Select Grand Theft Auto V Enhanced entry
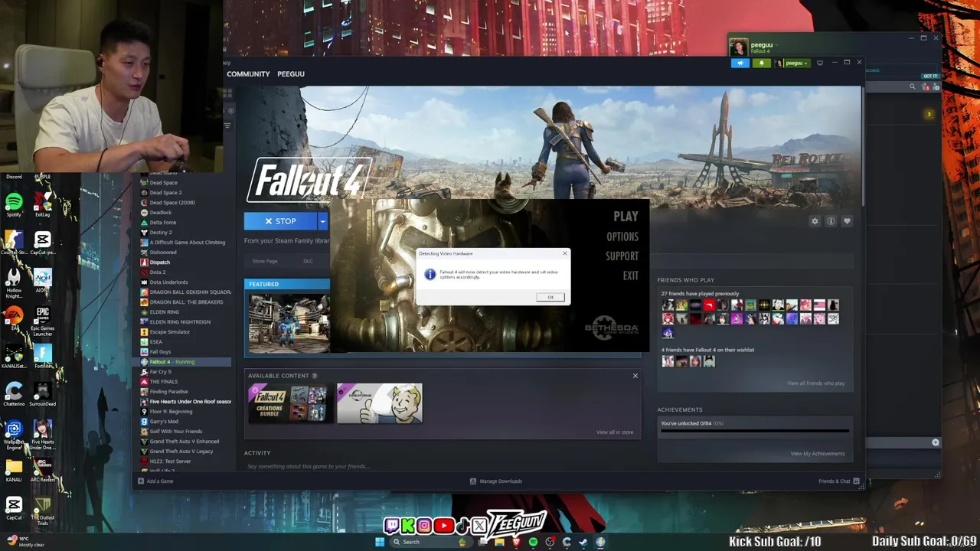The image size is (980, 551). coord(184,442)
